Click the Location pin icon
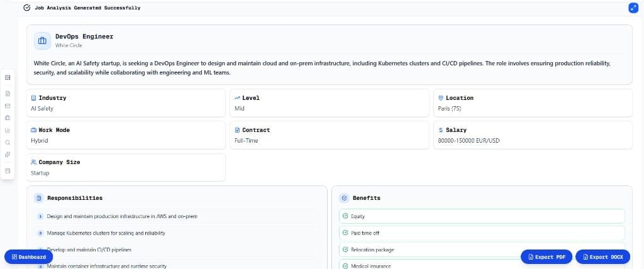The width and height of the screenshot is (644, 269). click(x=441, y=98)
